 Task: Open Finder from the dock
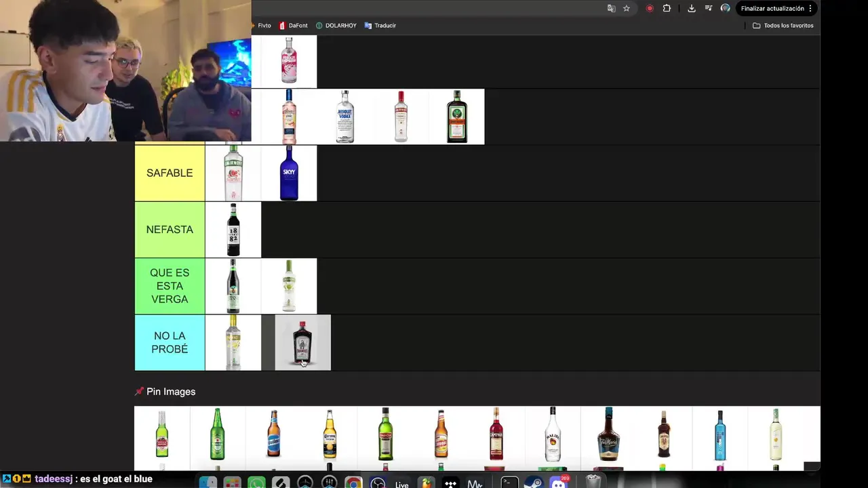pyautogui.click(x=208, y=483)
